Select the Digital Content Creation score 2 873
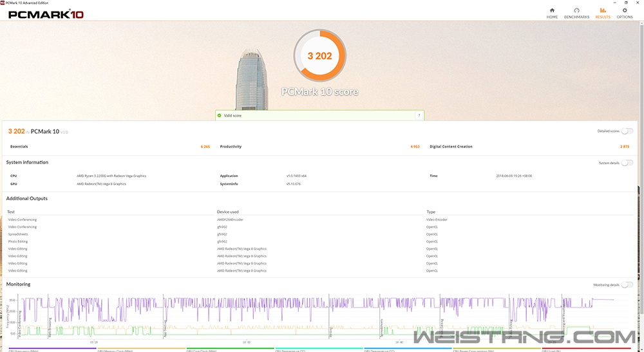644x352 pixels. (x=624, y=147)
